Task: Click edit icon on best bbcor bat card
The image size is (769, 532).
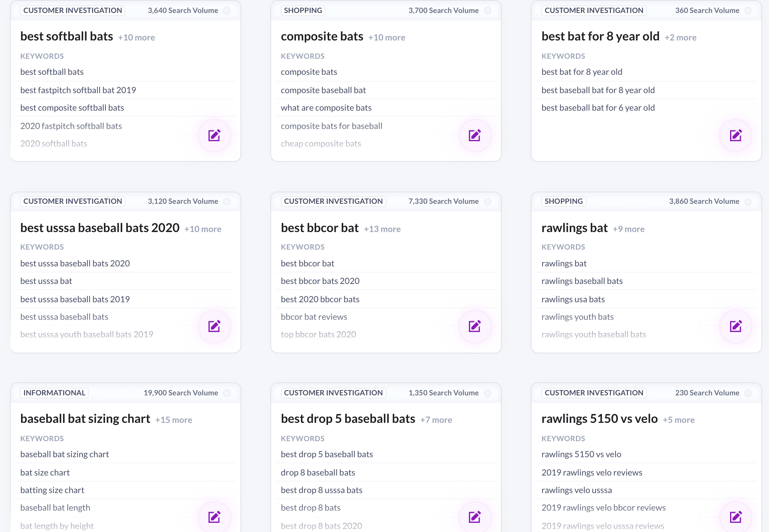Action: pos(475,326)
